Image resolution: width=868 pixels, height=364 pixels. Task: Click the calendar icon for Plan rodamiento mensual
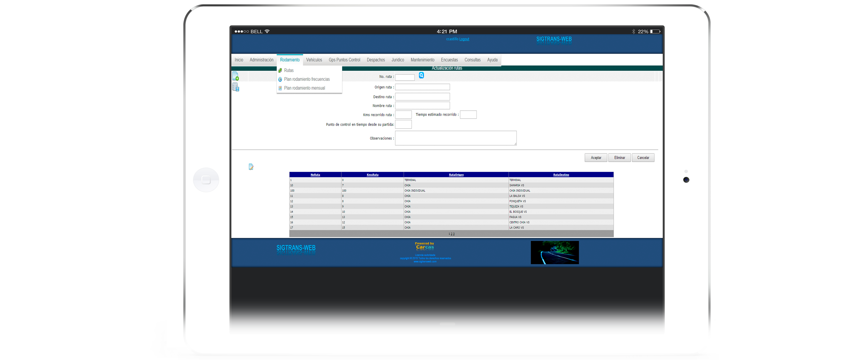(280, 88)
